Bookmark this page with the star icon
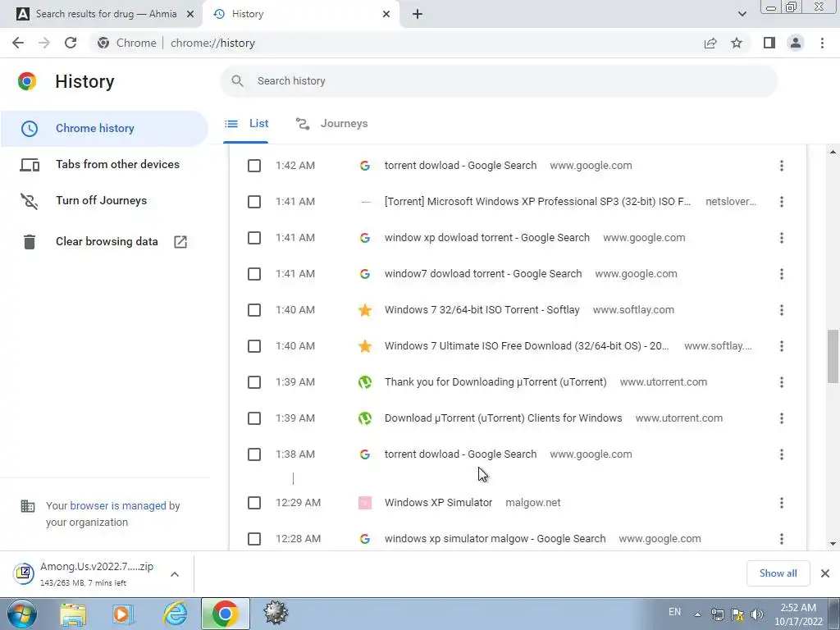840x630 pixels. (x=737, y=43)
